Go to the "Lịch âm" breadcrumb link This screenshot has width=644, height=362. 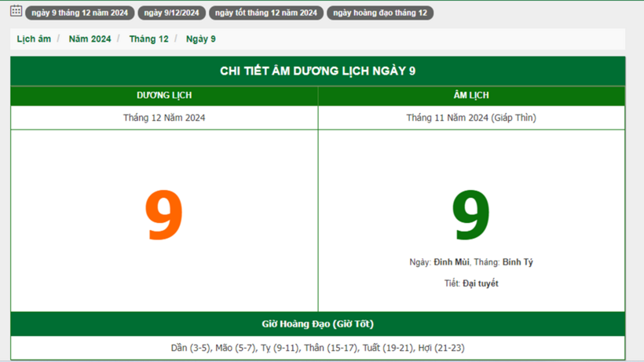(x=34, y=38)
